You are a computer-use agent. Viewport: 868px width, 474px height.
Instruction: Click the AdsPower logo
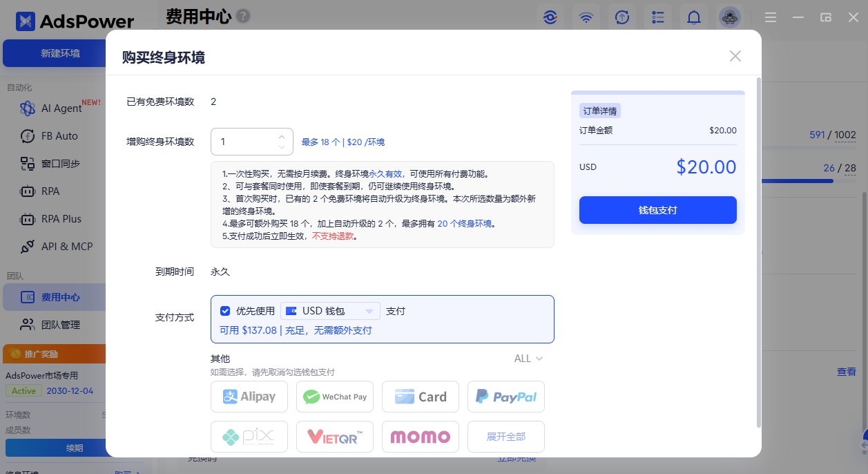coord(75,21)
